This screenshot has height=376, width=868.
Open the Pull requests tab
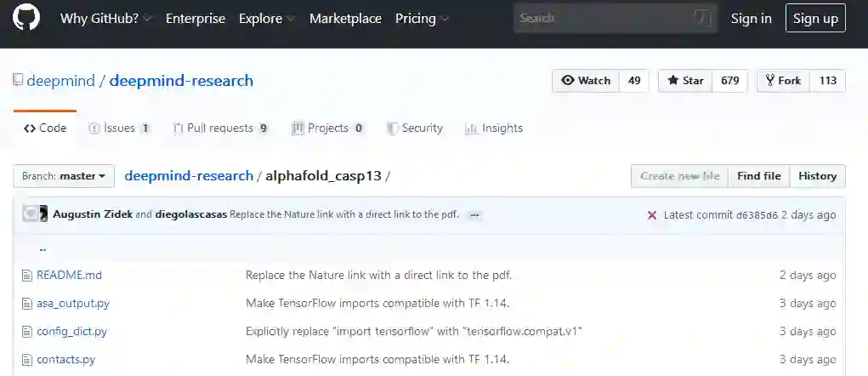tap(220, 128)
